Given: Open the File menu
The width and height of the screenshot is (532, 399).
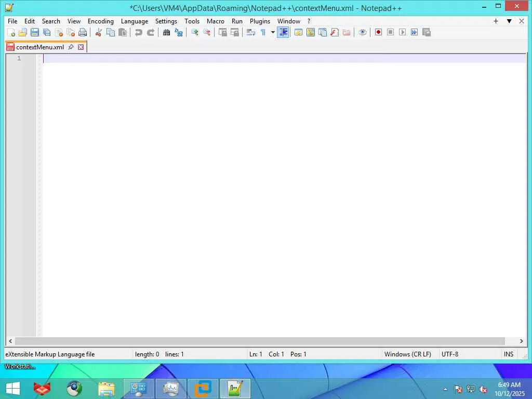Looking at the screenshot, I should point(12,21).
